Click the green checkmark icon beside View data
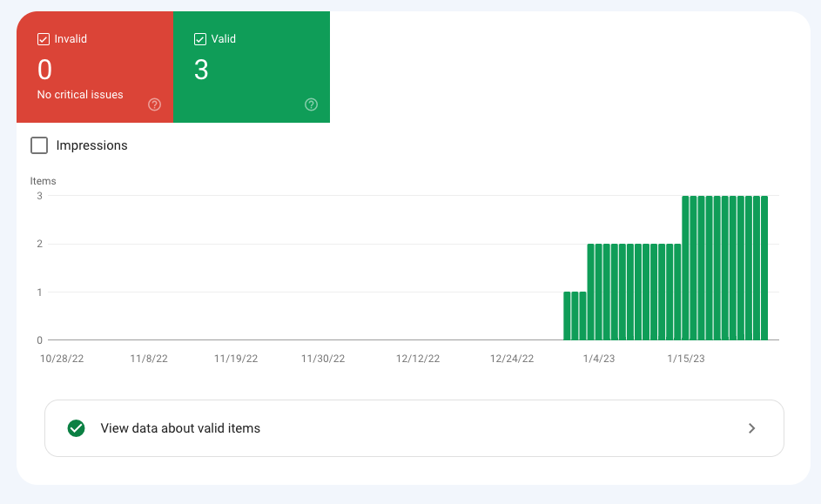Image resolution: width=821 pixels, height=504 pixels. (77, 428)
